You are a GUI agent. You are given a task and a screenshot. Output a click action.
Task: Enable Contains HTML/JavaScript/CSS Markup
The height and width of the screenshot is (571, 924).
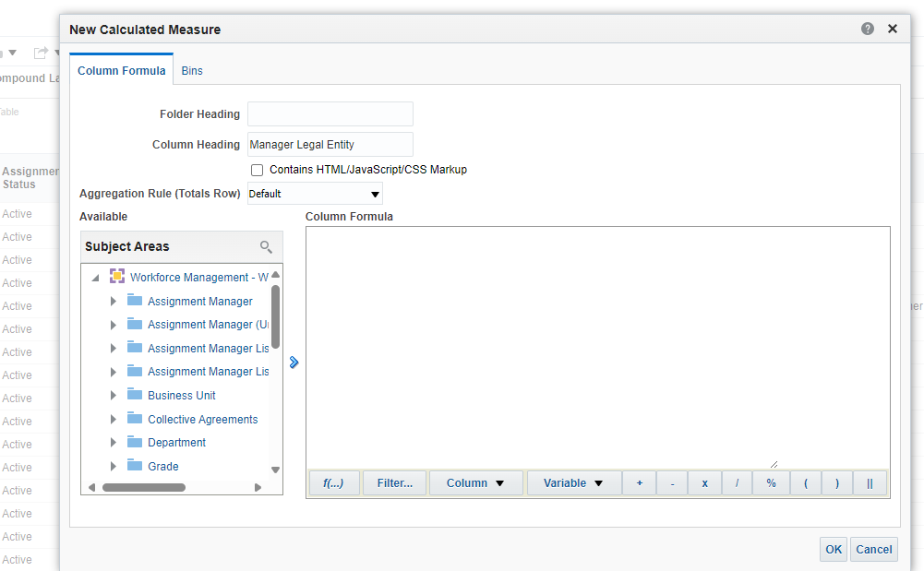click(257, 169)
